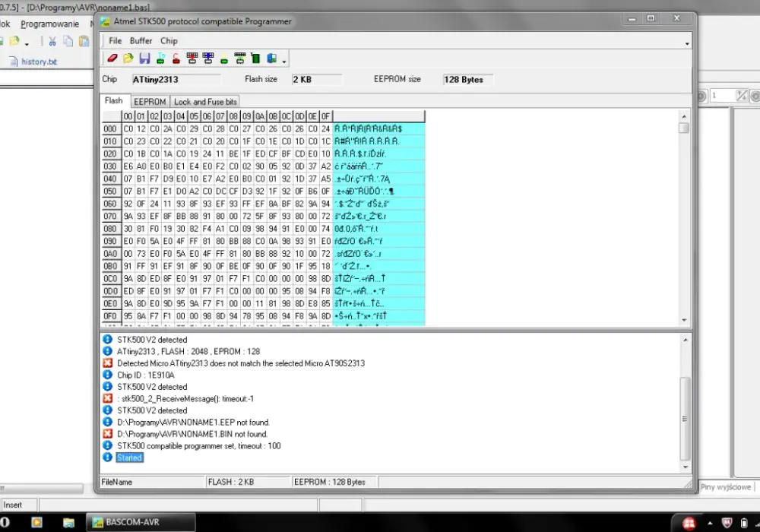Image resolution: width=760 pixels, height=532 pixels.
Task: Select the 'does not match the selected Micro AT90S2313' log error
Action: tap(241, 363)
